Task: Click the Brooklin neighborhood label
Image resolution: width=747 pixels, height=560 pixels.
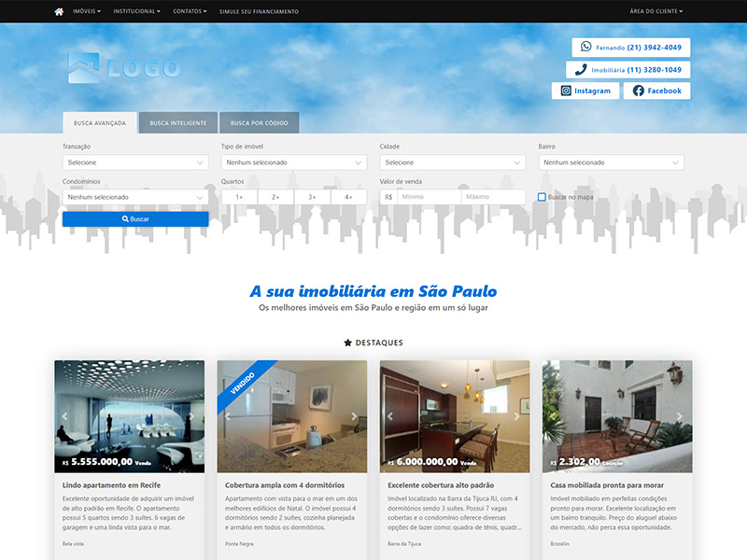Action: pos(559,543)
